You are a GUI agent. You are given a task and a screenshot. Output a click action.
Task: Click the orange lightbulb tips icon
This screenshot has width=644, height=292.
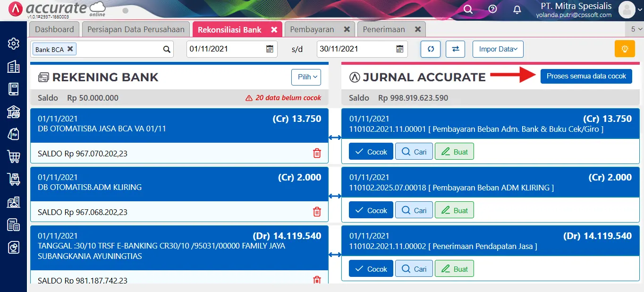(x=625, y=49)
